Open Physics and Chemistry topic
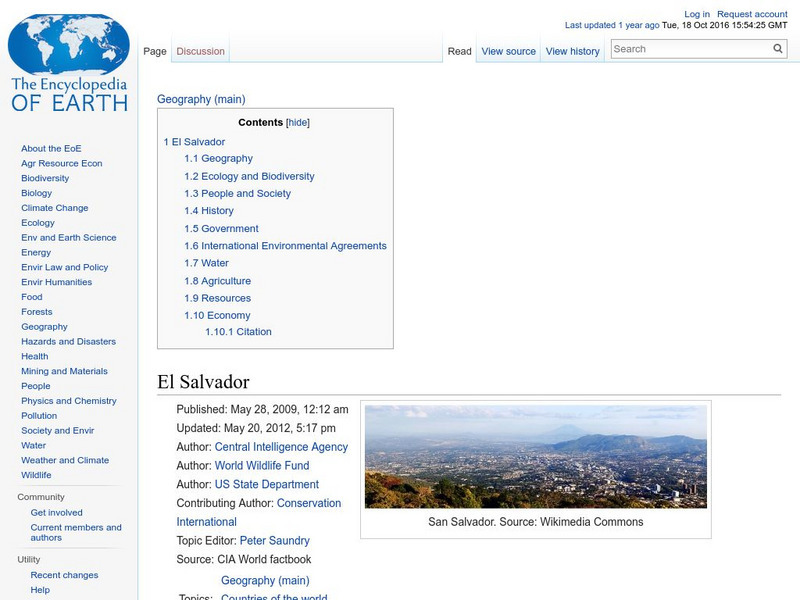The image size is (800, 600). pos(68,401)
